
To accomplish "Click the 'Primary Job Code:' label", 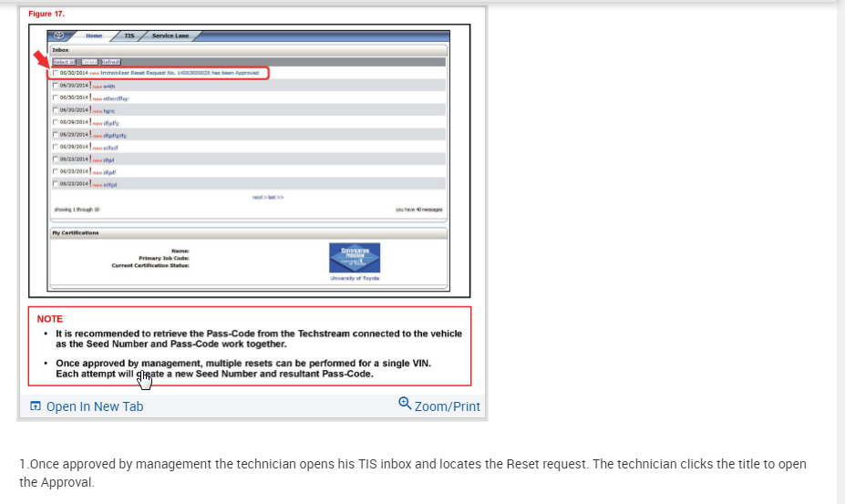I will [x=164, y=258].
